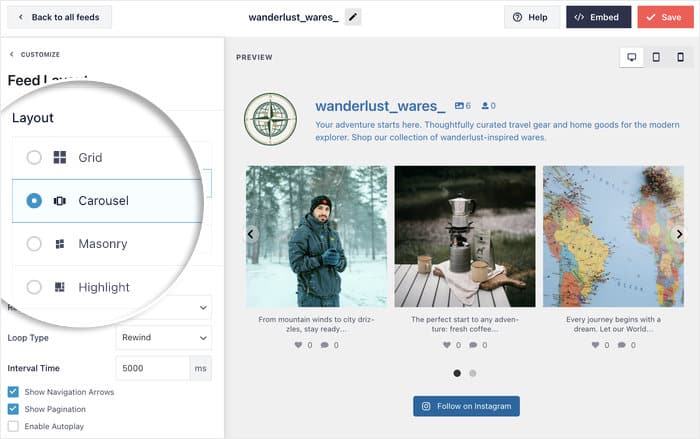Click the pencil icon to rename the feed

[353, 17]
